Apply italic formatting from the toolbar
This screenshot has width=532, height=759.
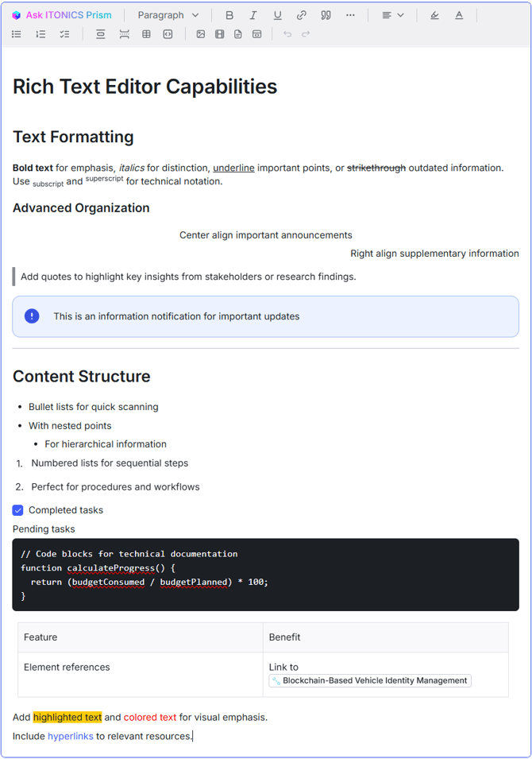coord(253,15)
